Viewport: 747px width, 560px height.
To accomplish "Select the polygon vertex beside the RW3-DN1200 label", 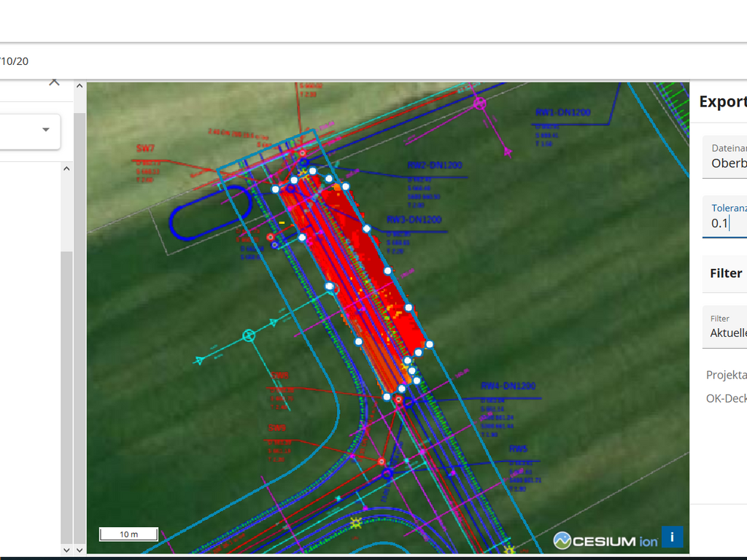I will pos(366,229).
